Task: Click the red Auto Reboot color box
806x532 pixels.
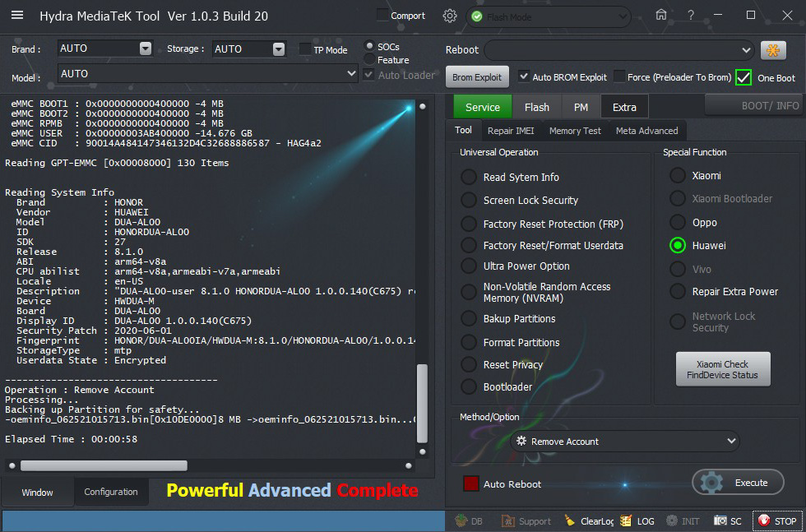Action: (x=470, y=483)
